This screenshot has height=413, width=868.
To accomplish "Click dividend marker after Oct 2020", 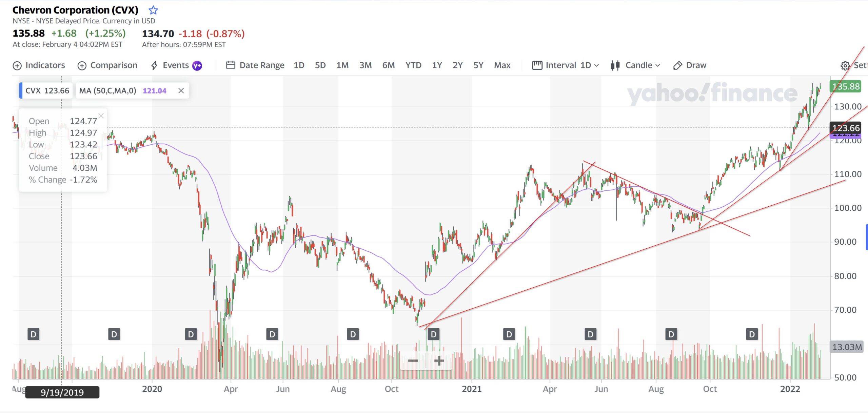I will click(433, 335).
